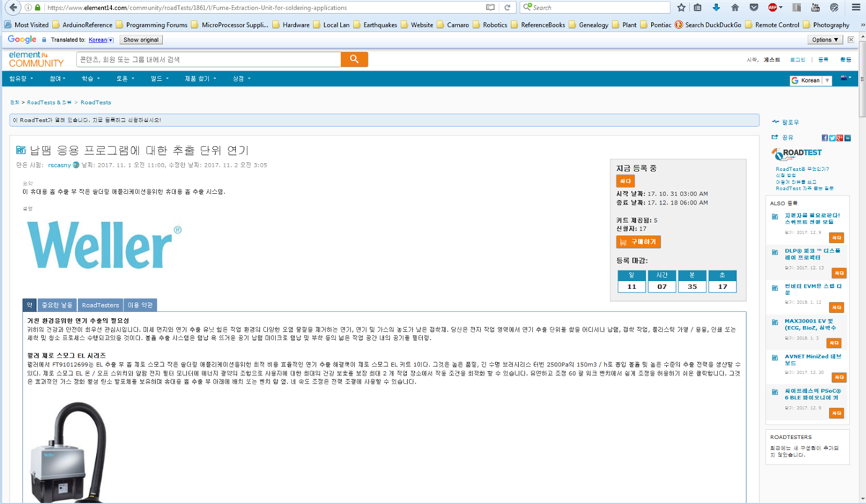Open Robotics bookmark folder

(x=489, y=25)
